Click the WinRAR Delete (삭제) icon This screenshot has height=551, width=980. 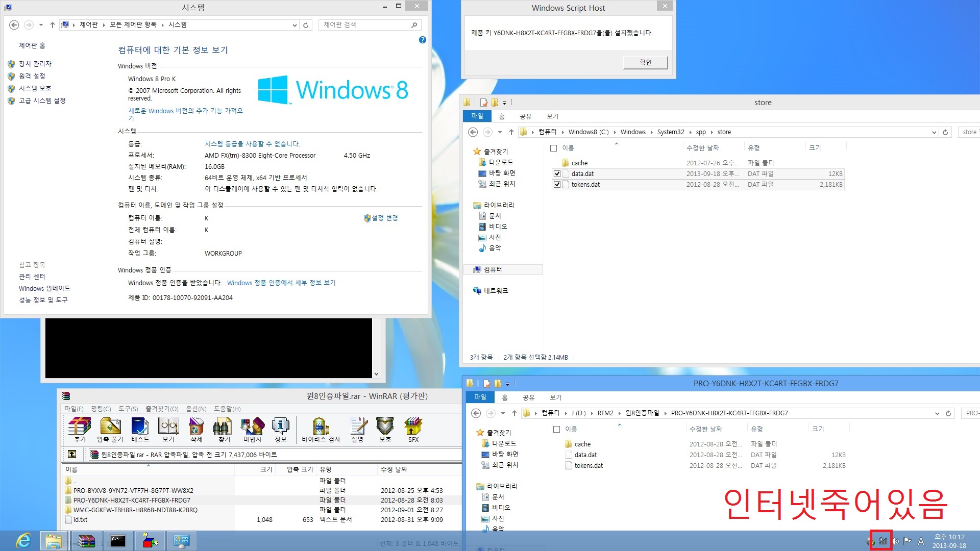coord(197,430)
